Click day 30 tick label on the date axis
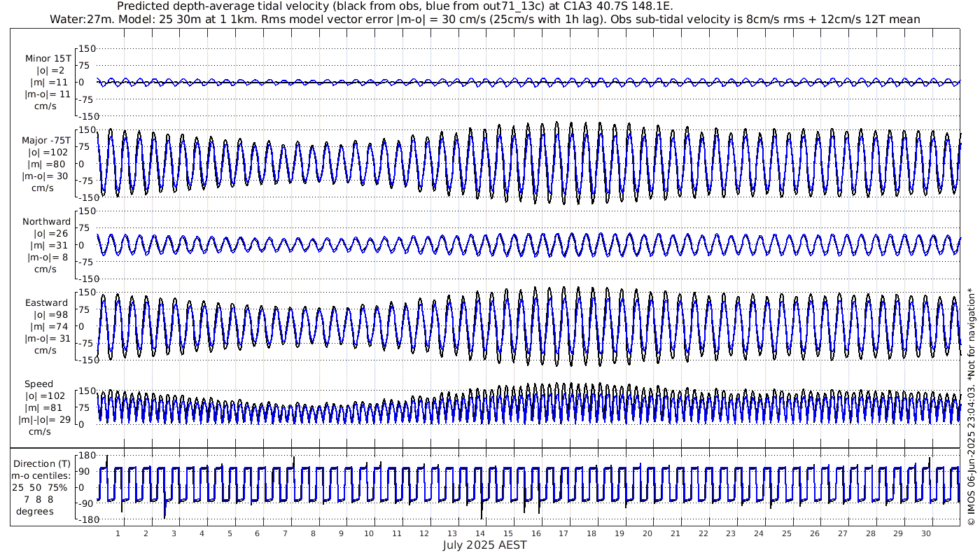This screenshot has width=980, height=560. tap(925, 533)
